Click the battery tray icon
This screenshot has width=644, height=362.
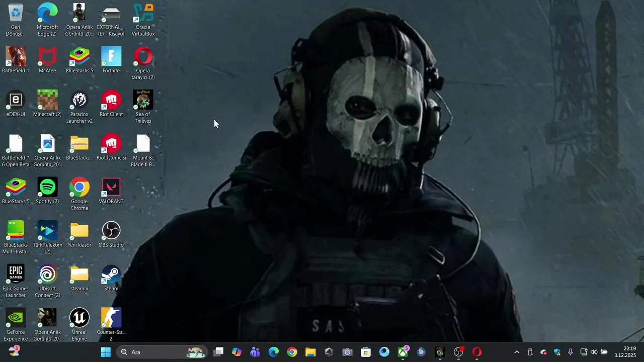tap(604, 352)
